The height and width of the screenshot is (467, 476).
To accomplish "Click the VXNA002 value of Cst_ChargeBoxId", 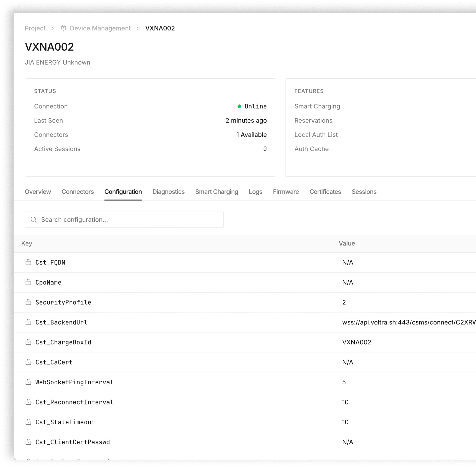I will (357, 342).
